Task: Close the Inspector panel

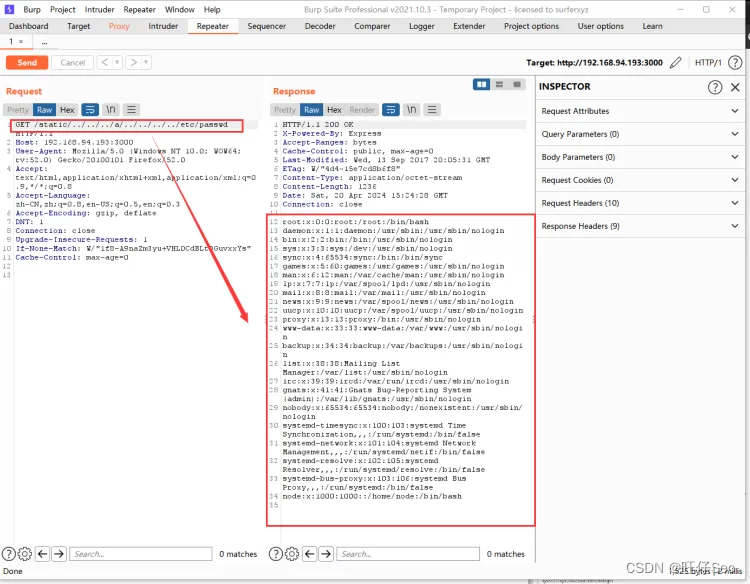Action: tap(735, 87)
